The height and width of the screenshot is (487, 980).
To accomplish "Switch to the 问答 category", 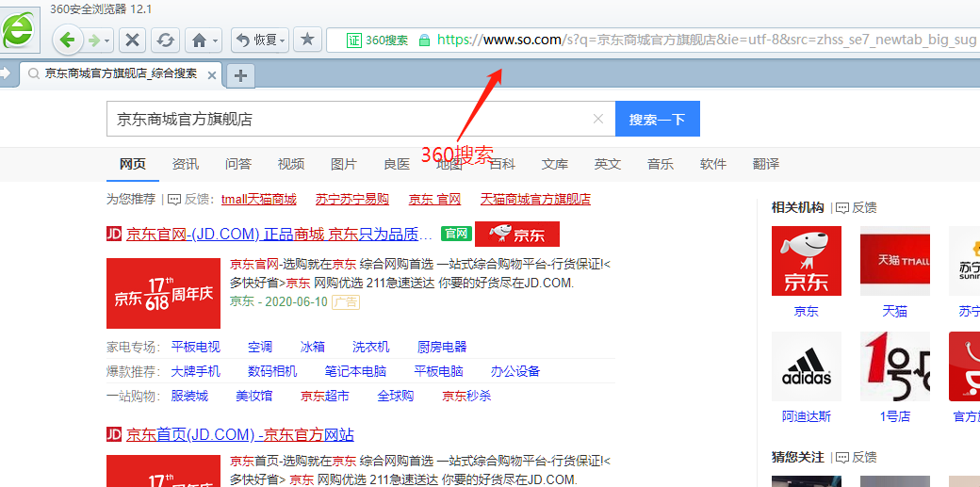I will 238,165.
